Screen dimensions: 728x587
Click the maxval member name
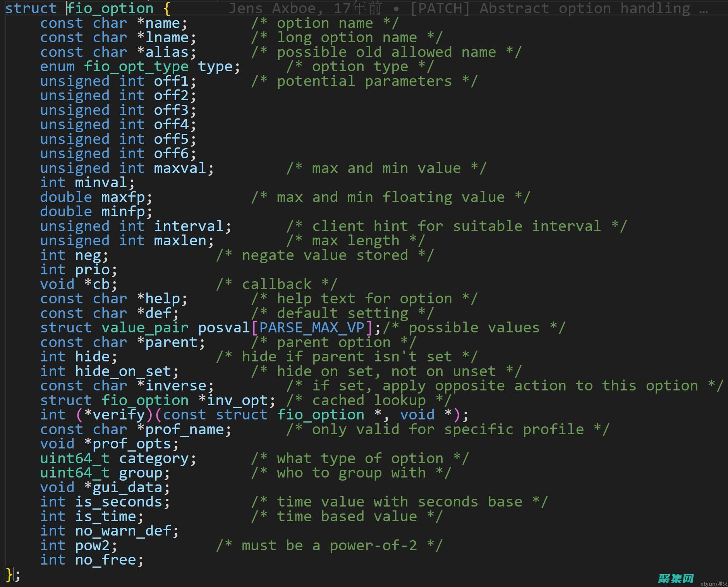coord(180,168)
